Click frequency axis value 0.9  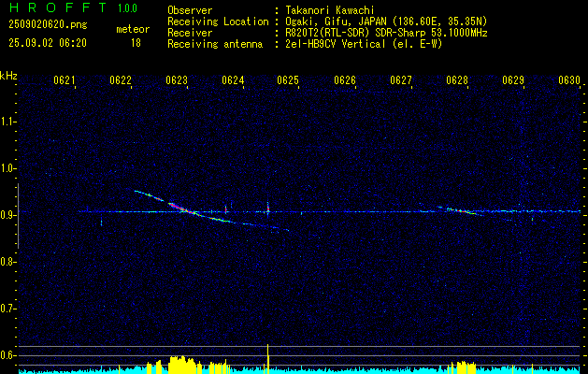click(x=7, y=215)
